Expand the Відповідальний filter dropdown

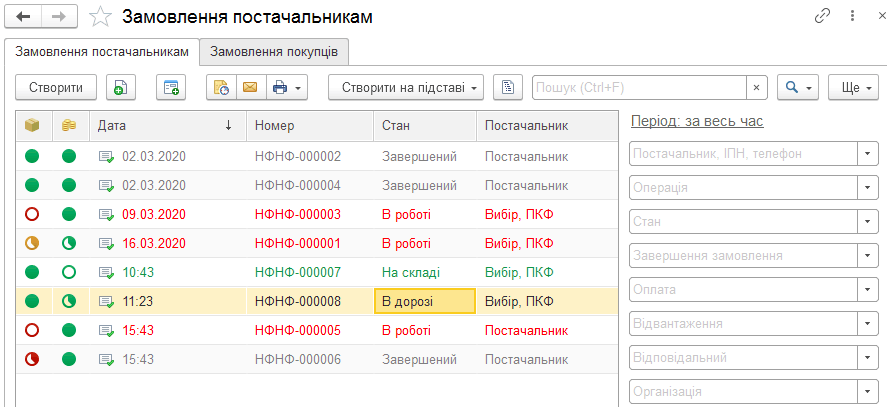tap(868, 357)
